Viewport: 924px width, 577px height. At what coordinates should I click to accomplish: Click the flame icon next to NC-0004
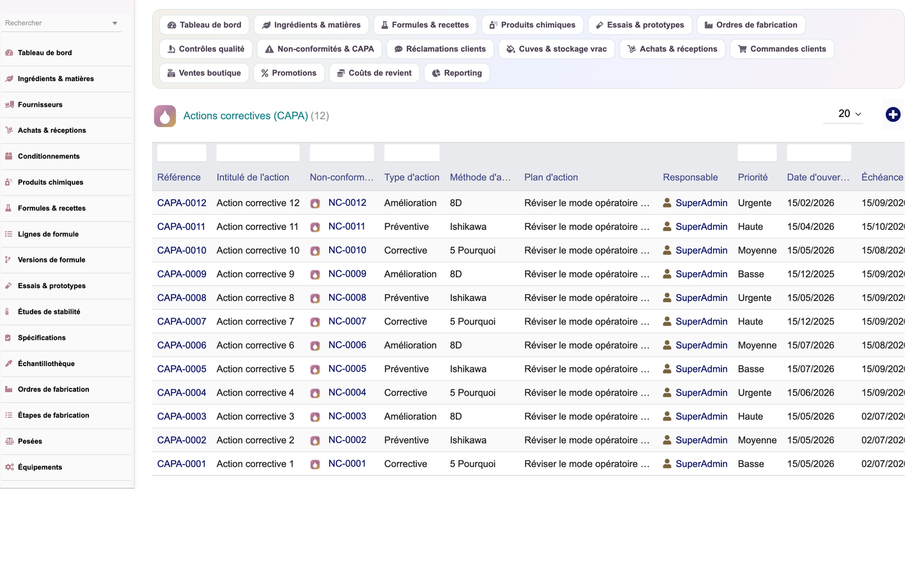pos(315,394)
